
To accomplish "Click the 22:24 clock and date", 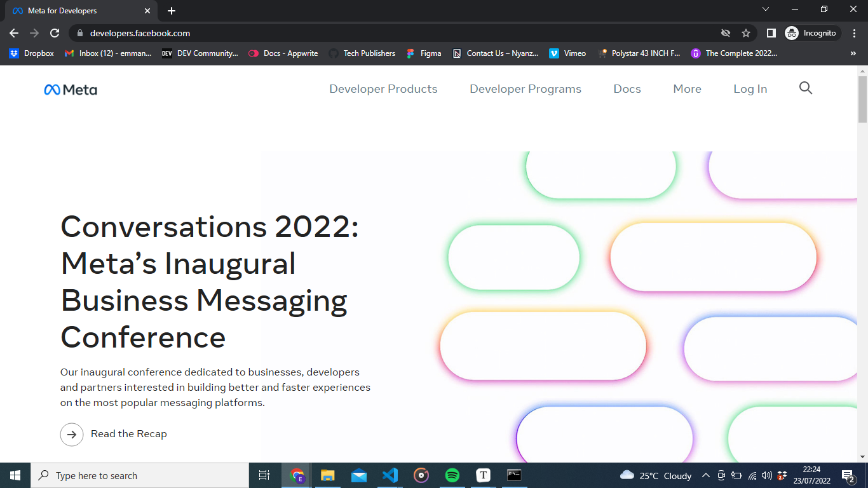I will click(811, 475).
